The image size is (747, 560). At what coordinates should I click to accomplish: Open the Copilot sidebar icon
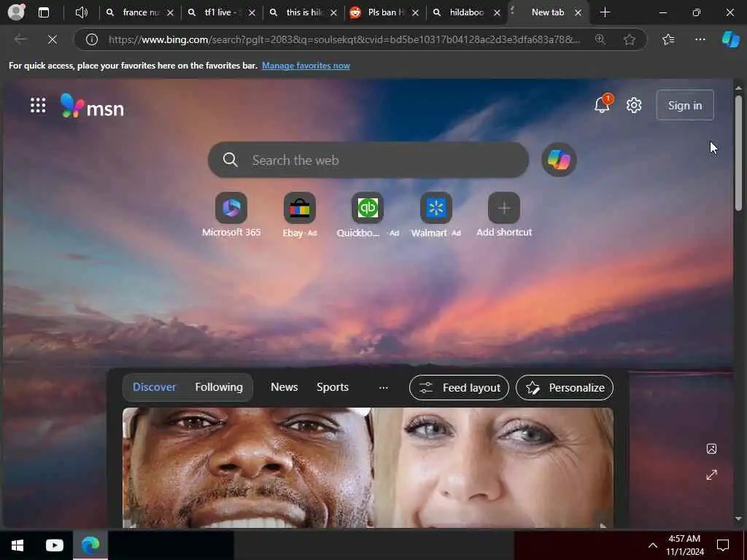(x=730, y=39)
